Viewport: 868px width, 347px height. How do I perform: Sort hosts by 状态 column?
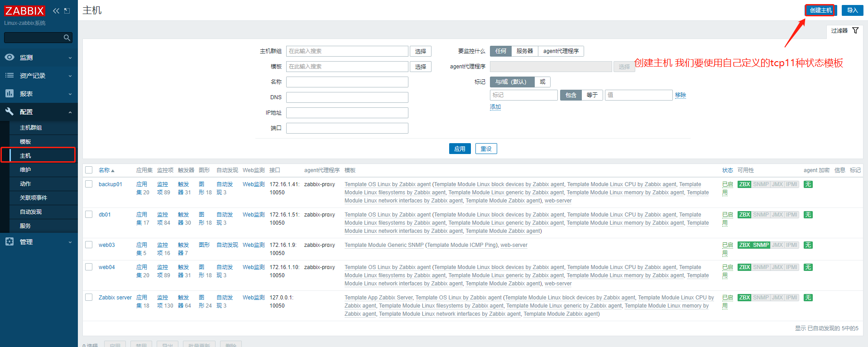click(727, 170)
